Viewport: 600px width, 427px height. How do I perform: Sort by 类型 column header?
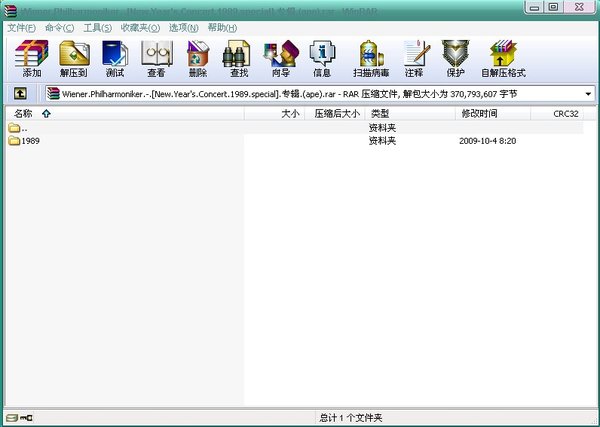pos(410,114)
